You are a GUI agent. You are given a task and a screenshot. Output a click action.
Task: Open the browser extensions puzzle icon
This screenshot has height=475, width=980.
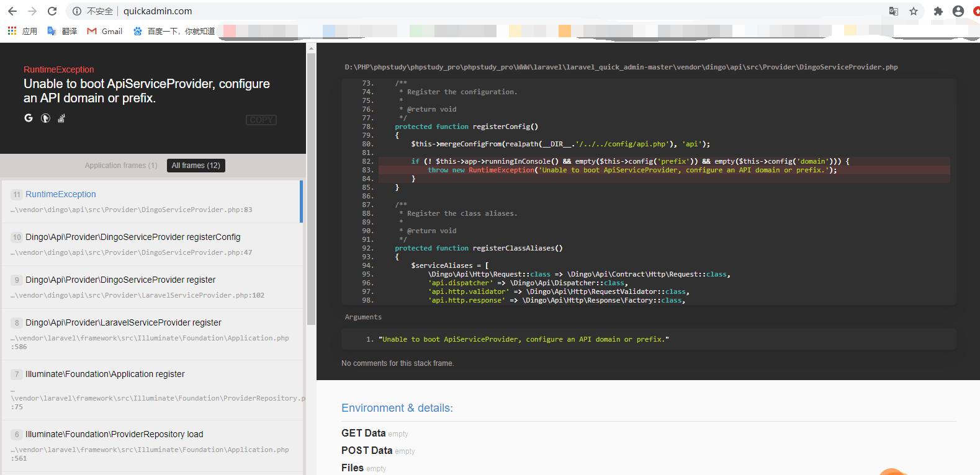tap(938, 11)
